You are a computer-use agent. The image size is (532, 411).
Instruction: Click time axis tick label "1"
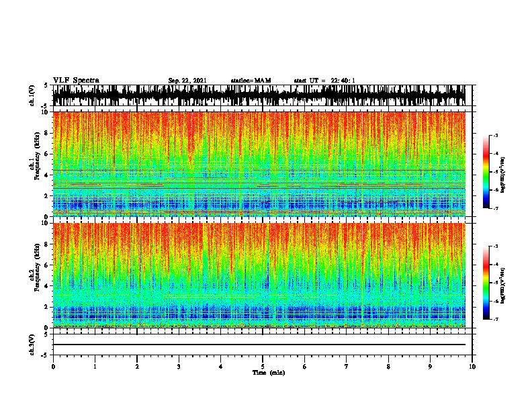coord(95,367)
